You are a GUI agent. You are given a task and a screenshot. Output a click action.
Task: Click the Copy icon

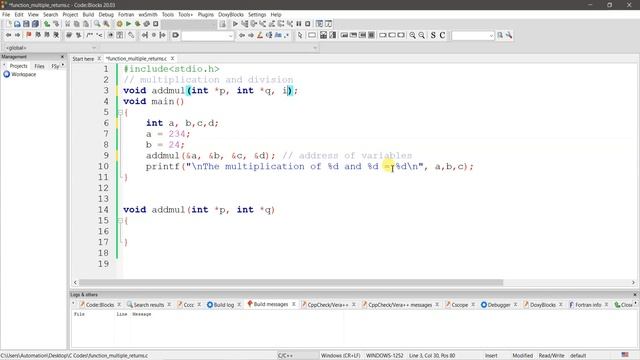[77, 24]
